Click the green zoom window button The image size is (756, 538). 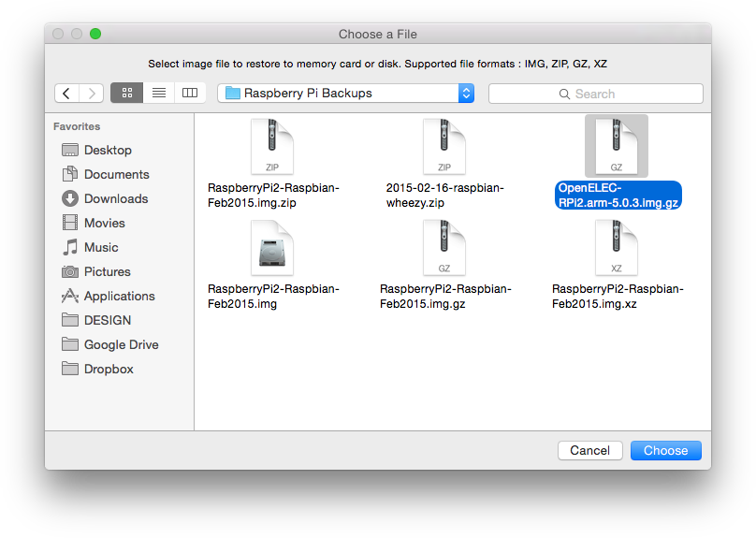pyautogui.click(x=95, y=34)
